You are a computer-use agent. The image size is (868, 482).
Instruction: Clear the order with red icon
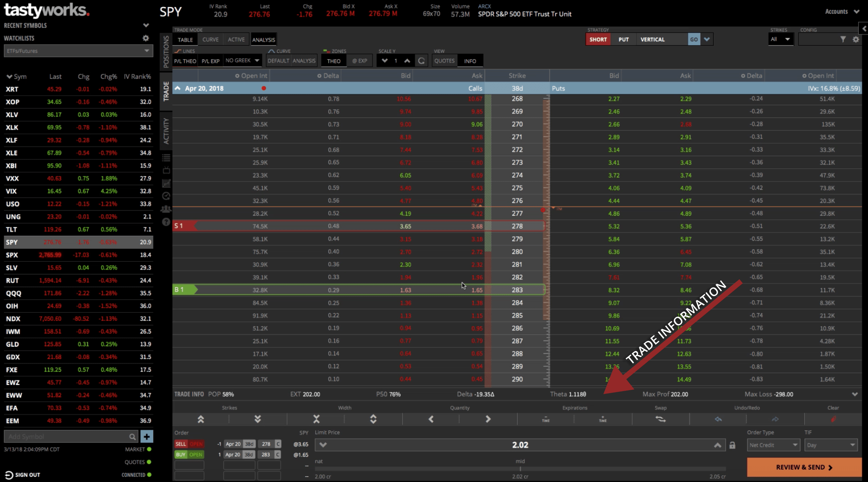tap(833, 419)
